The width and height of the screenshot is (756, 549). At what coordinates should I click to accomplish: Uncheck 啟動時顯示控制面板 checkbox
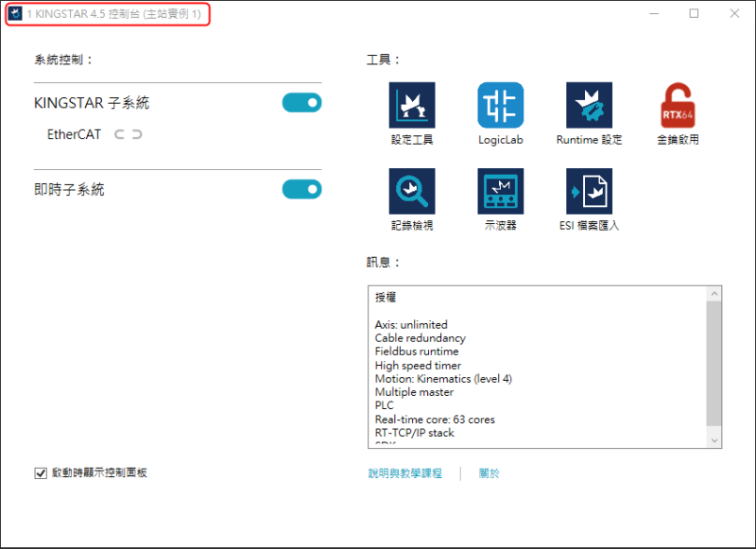pos(41,473)
